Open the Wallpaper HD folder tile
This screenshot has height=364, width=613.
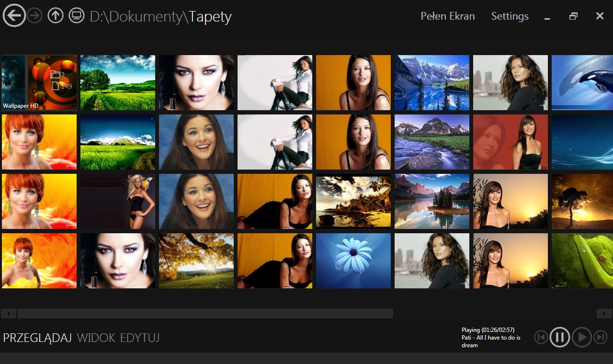(39, 82)
